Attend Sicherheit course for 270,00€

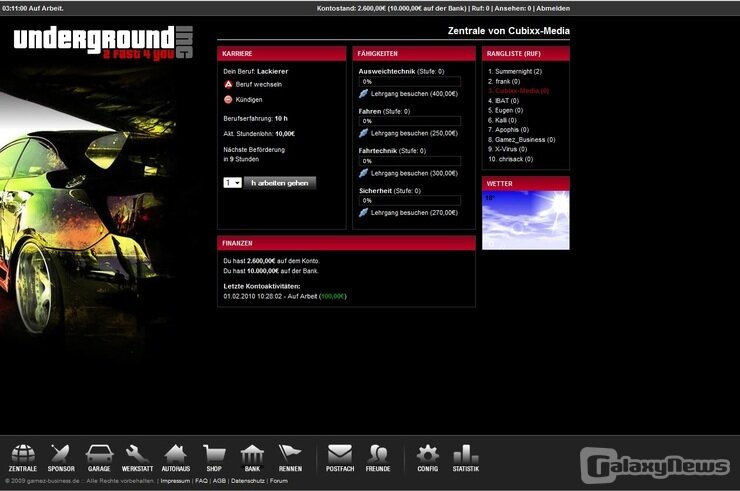point(414,213)
